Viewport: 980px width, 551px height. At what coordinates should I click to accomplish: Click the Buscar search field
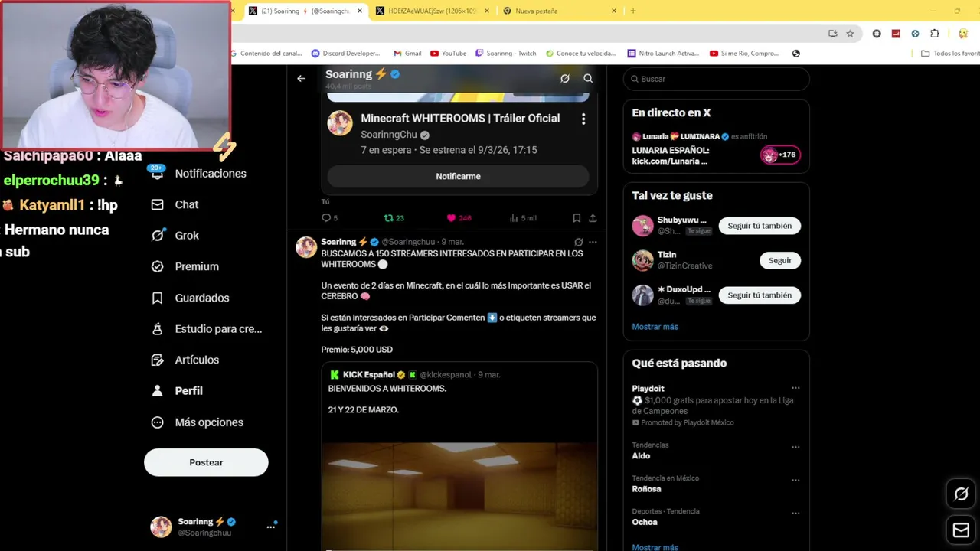[716, 79]
